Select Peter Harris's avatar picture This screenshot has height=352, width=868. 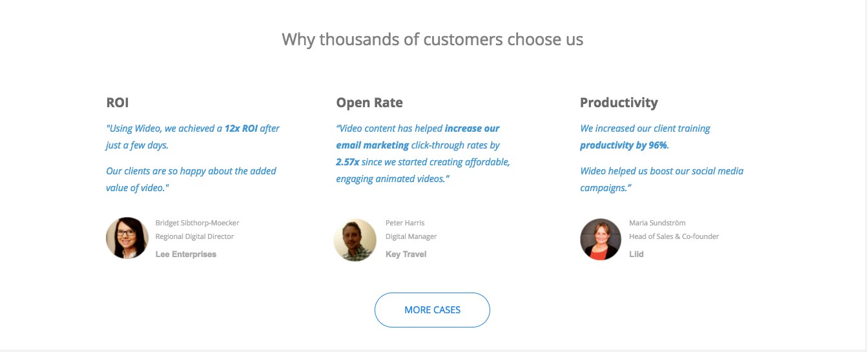point(355,240)
